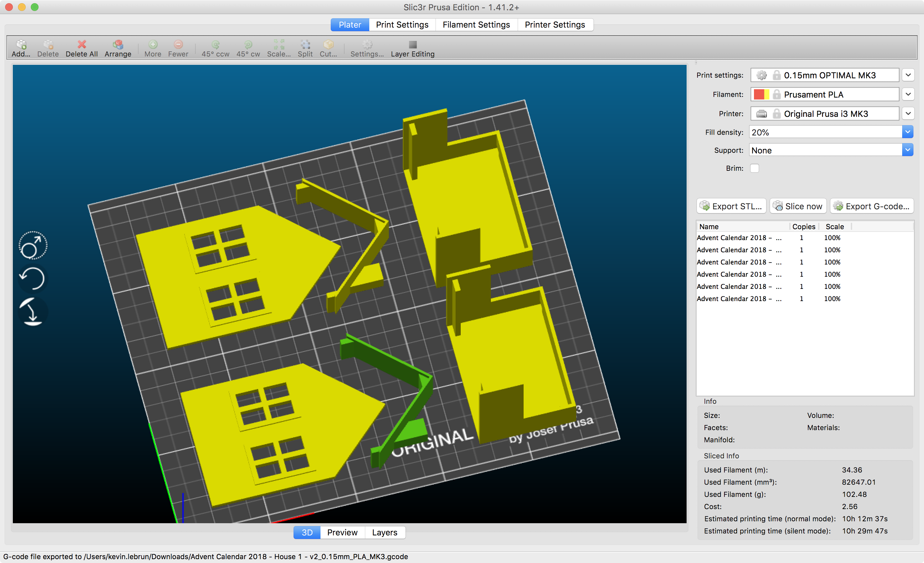Click the Delete All toolbar icon

(x=82, y=48)
